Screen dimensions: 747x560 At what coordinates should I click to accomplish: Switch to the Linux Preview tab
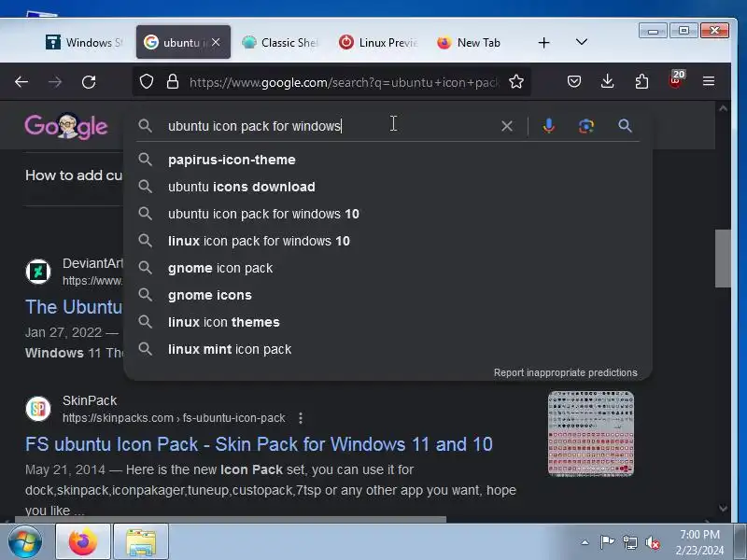pyautogui.click(x=378, y=42)
